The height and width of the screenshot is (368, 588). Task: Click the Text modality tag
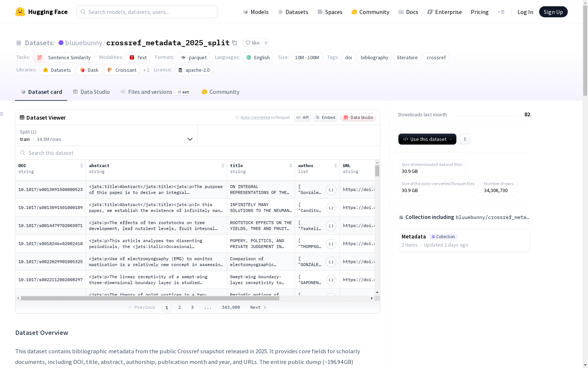point(138,57)
